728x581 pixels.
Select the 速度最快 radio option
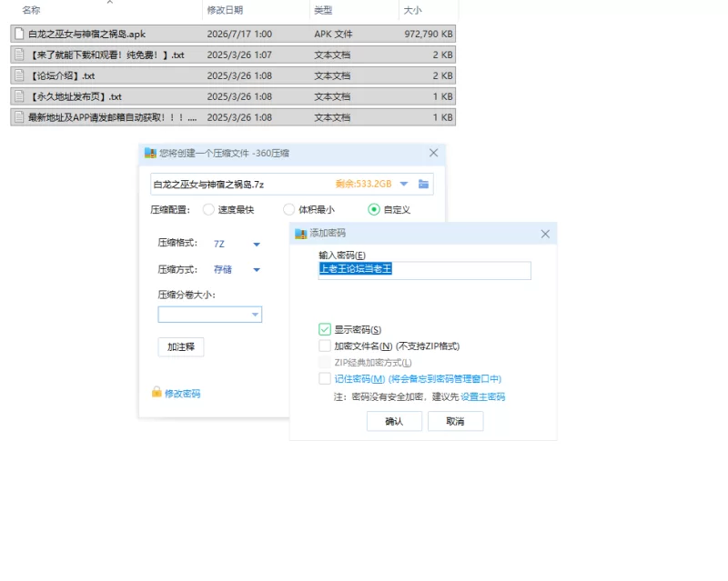pos(208,210)
